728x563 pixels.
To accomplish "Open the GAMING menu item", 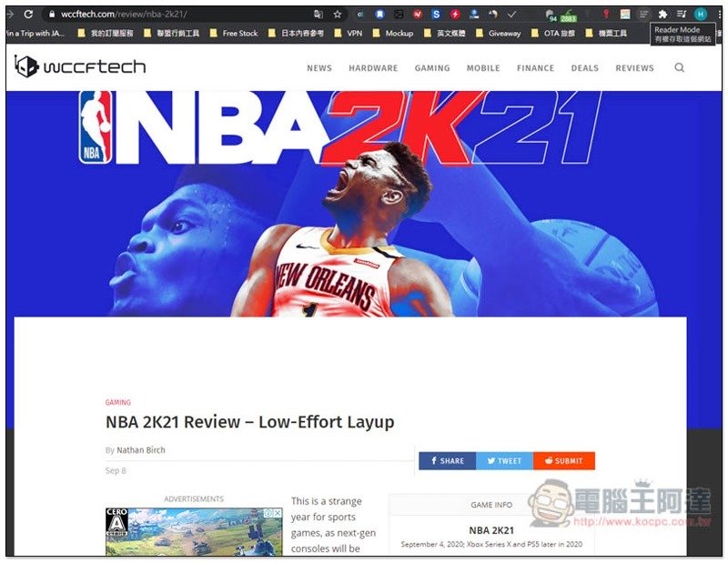I will [x=432, y=68].
